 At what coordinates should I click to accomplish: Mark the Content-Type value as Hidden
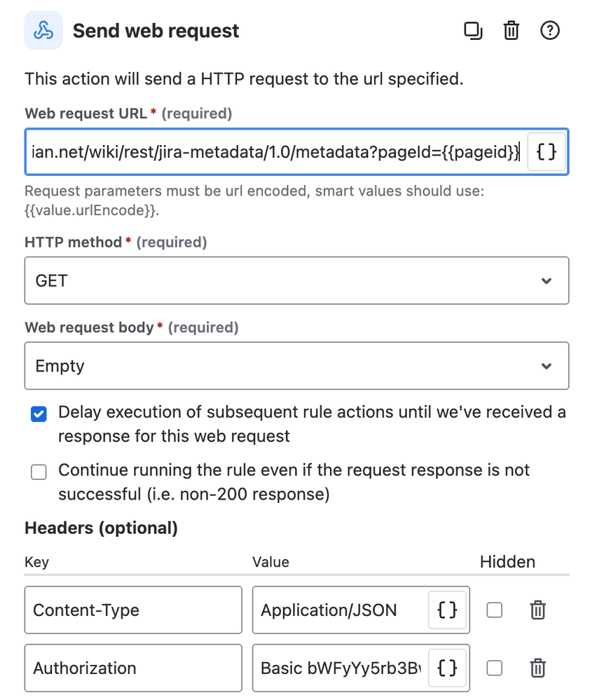click(x=494, y=610)
